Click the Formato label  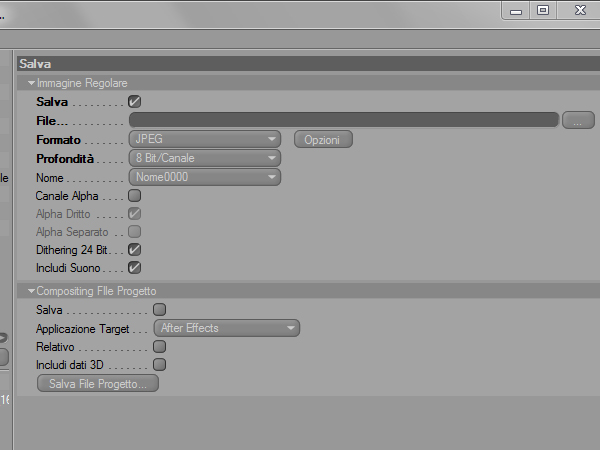click(x=58, y=140)
